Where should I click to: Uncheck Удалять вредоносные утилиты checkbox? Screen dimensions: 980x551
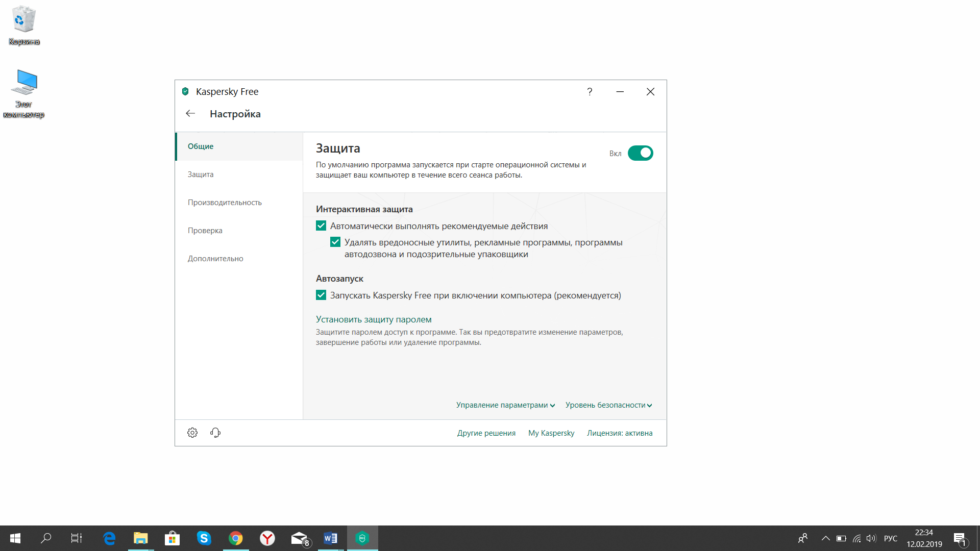pyautogui.click(x=335, y=242)
